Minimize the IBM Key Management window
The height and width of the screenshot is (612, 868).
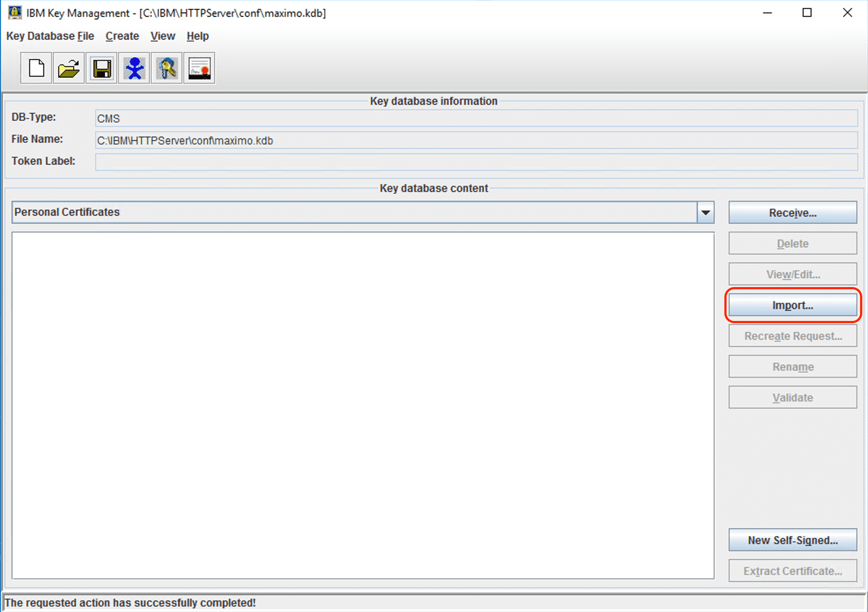pos(767,13)
